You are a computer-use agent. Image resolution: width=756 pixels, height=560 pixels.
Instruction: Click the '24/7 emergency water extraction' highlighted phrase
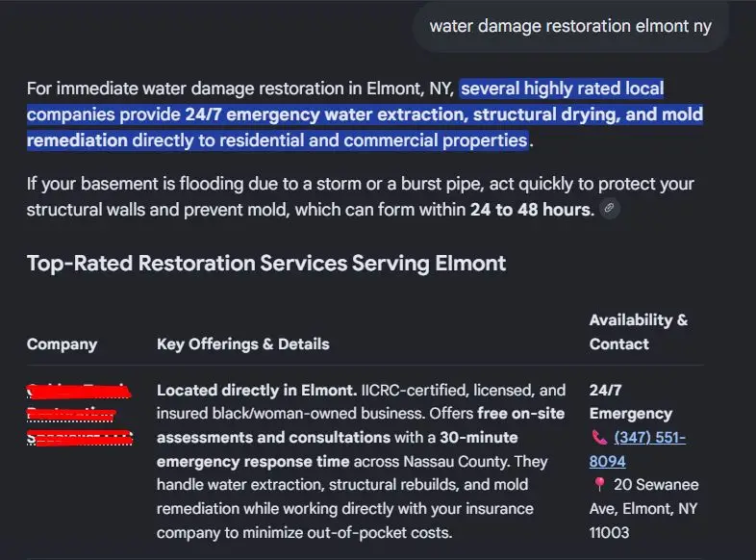(326, 115)
